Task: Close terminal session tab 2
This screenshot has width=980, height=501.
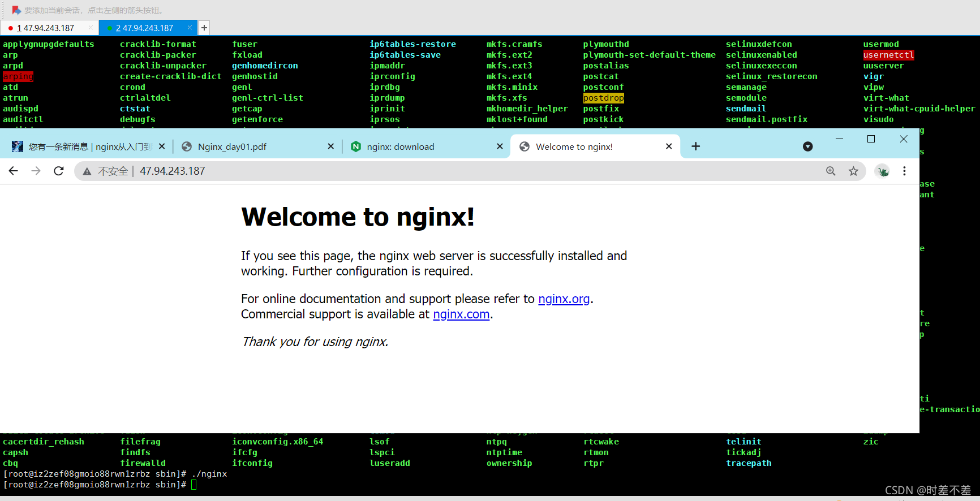Action: (190, 28)
